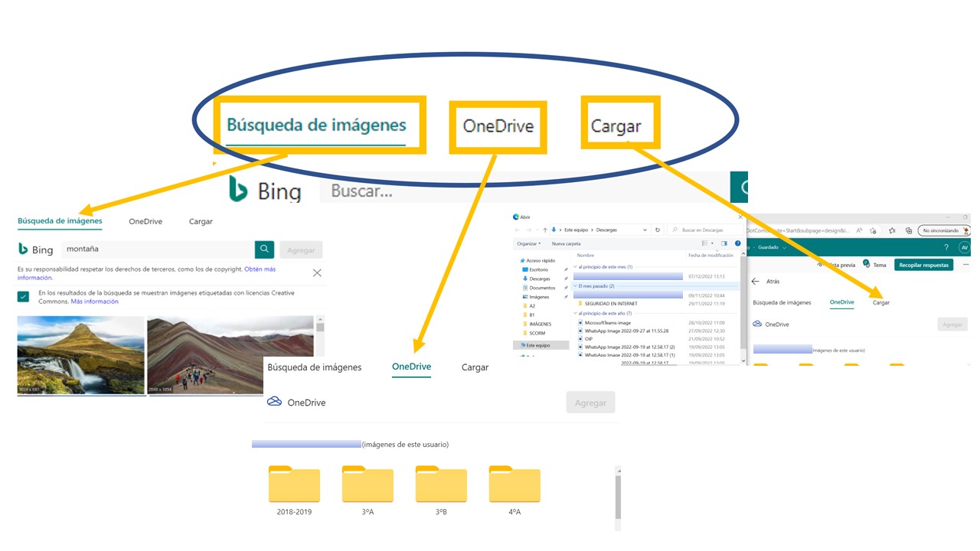Open the 4ºA OneDrive folder
This screenshot has width=980, height=551.
click(514, 490)
